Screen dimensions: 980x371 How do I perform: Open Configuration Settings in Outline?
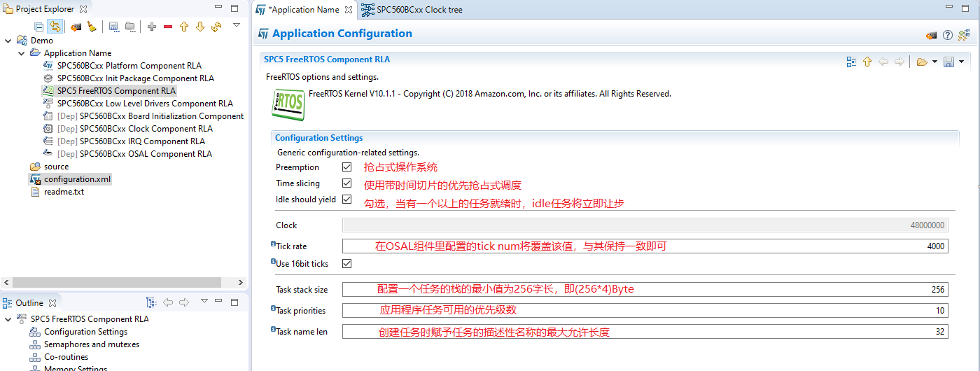point(85,332)
